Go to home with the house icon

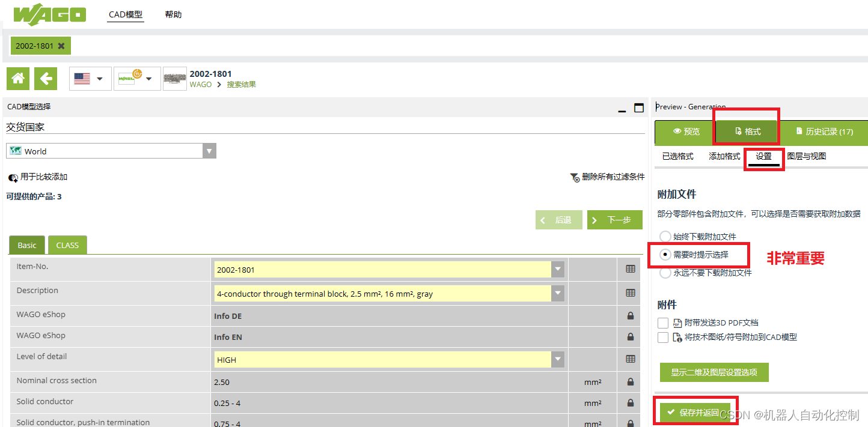(x=19, y=78)
